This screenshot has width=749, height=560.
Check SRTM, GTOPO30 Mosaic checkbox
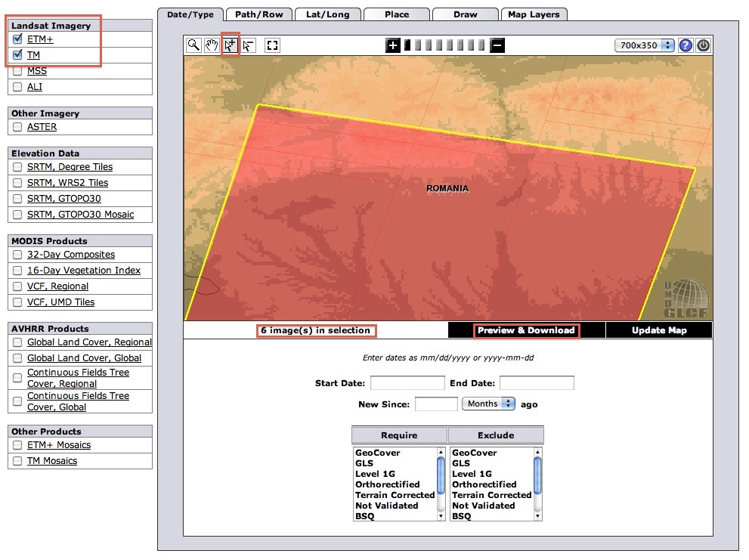tap(17, 214)
